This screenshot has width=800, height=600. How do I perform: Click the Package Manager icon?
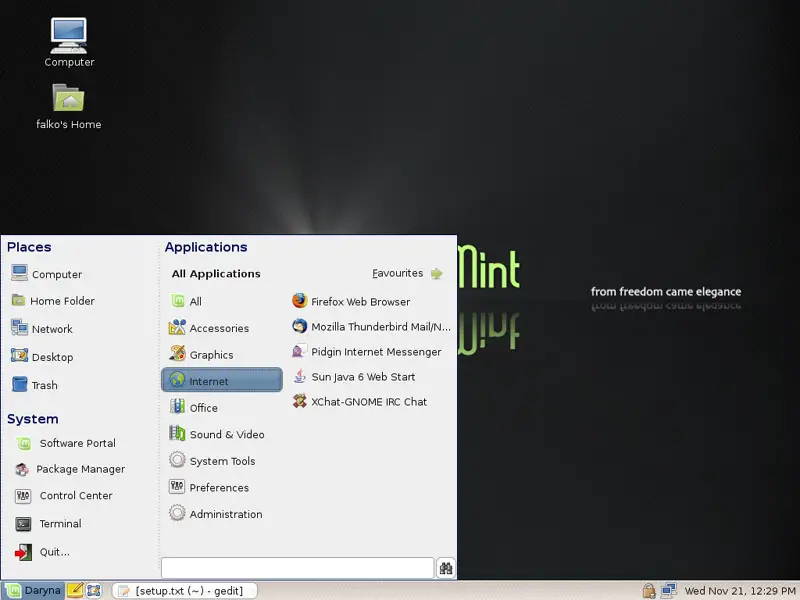[x=22, y=469]
